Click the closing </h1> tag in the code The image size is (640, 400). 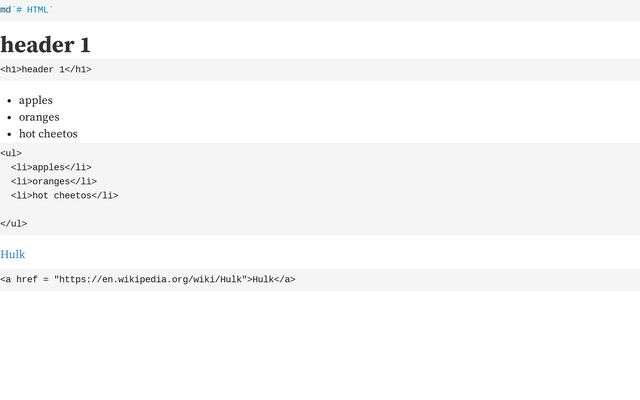(78, 70)
